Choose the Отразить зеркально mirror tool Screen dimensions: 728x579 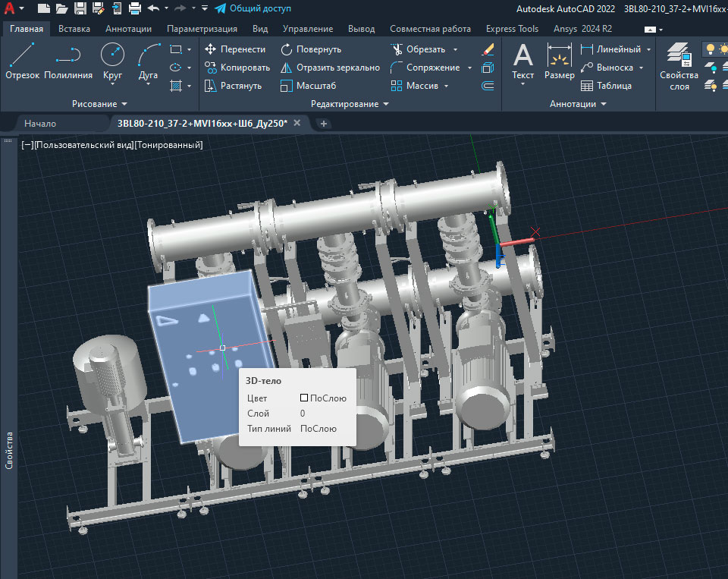click(330, 68)
